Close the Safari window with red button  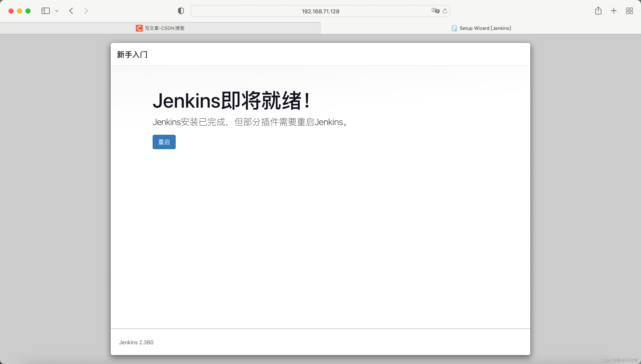(11, 11)
